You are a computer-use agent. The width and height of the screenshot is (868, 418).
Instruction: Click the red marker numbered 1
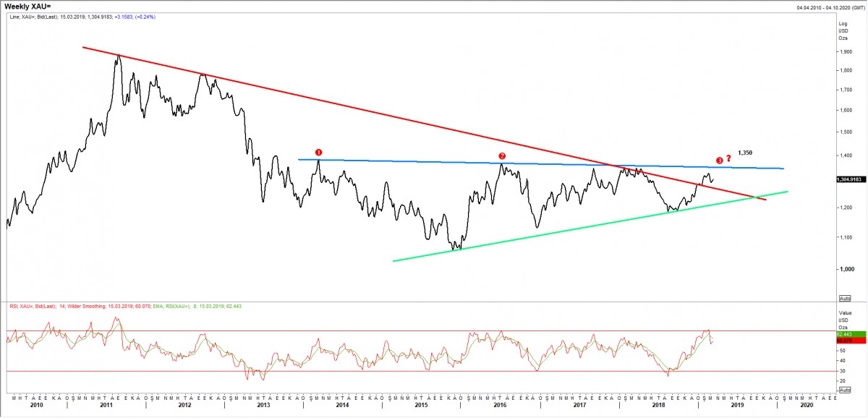coord(319,153)
